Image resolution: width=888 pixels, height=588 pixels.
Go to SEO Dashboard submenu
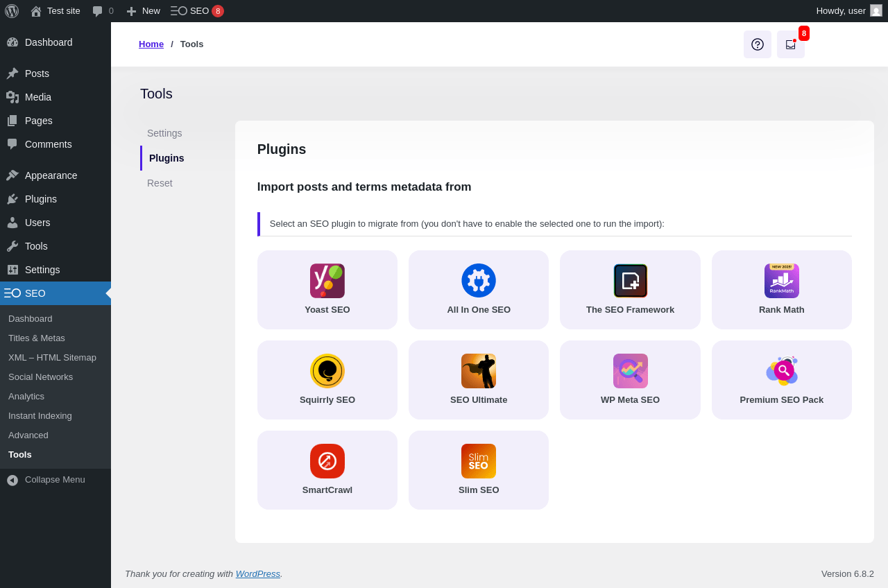[x=31, y=319]
